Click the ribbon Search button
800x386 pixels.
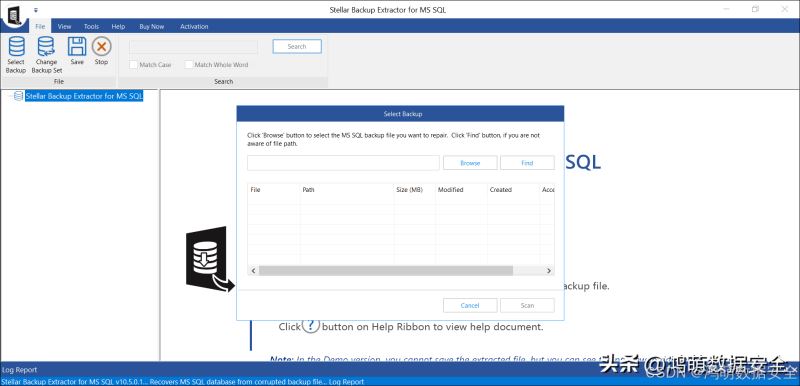pos(297,46)
